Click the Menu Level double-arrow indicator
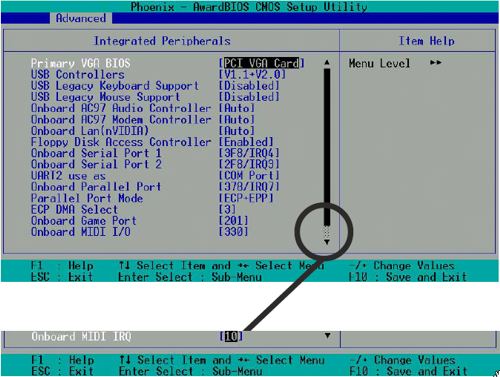 [x=436, y=62]
